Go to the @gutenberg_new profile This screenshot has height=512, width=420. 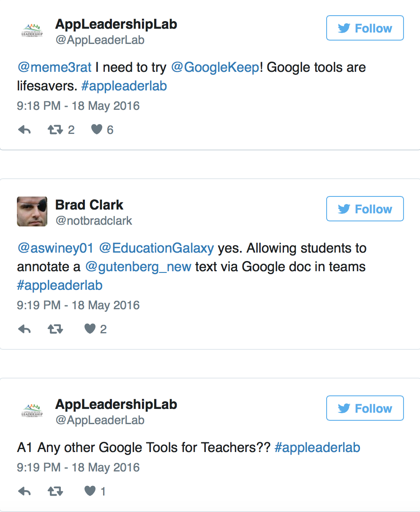138,267
